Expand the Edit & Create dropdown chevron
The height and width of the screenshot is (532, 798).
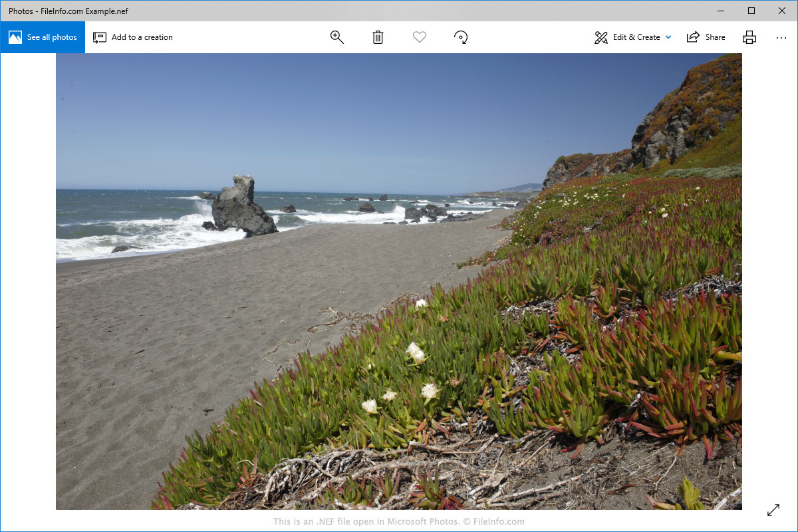668,37
